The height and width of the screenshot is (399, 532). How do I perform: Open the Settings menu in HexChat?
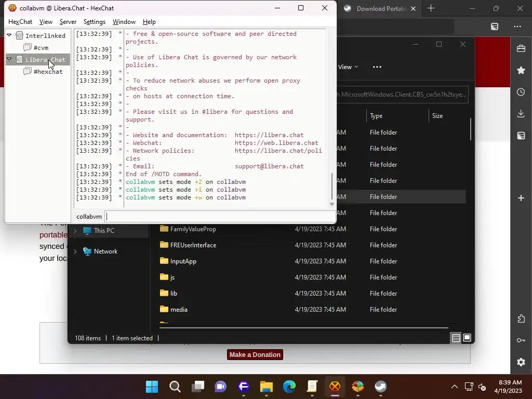(95, 22)
